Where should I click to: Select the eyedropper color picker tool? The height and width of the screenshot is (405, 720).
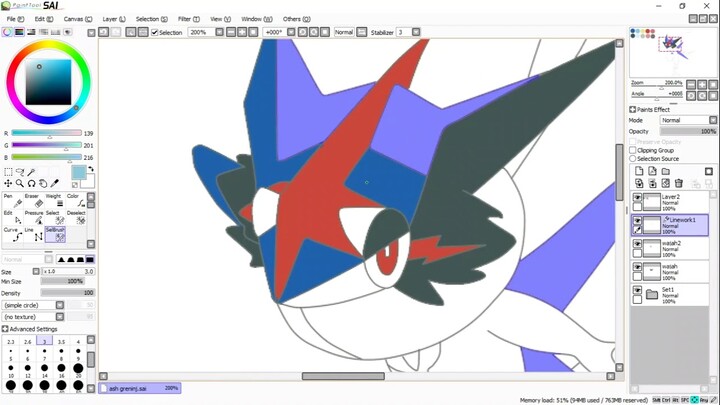[x=54, y=183]
